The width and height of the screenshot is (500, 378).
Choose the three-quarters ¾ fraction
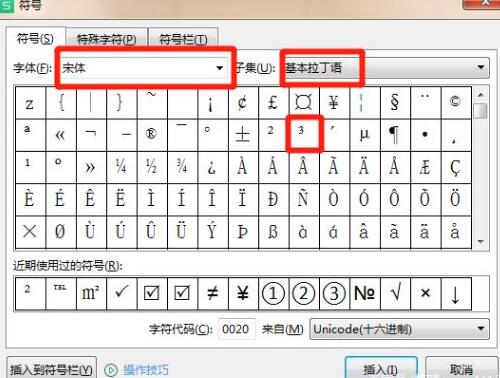(x=182, y=167)
